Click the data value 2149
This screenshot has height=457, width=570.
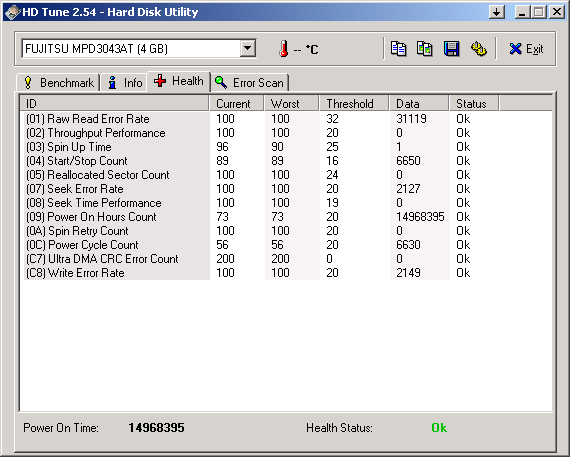pos(408,273)
